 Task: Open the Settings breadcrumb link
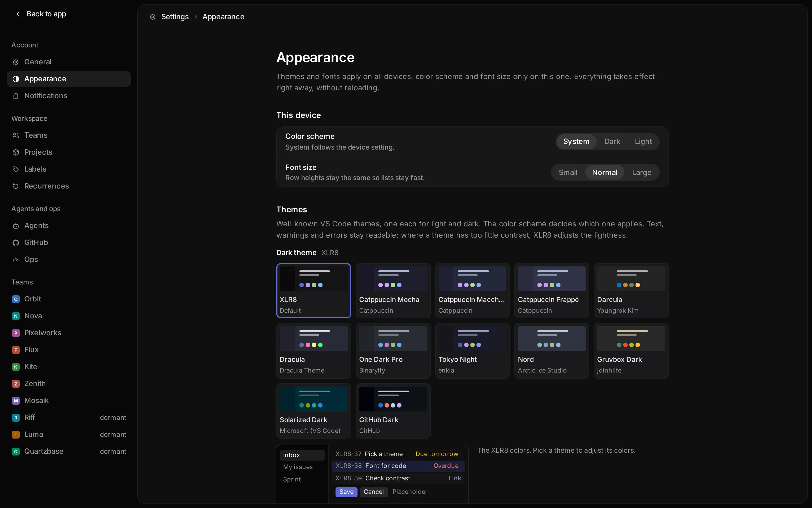(x=175, y=17)
